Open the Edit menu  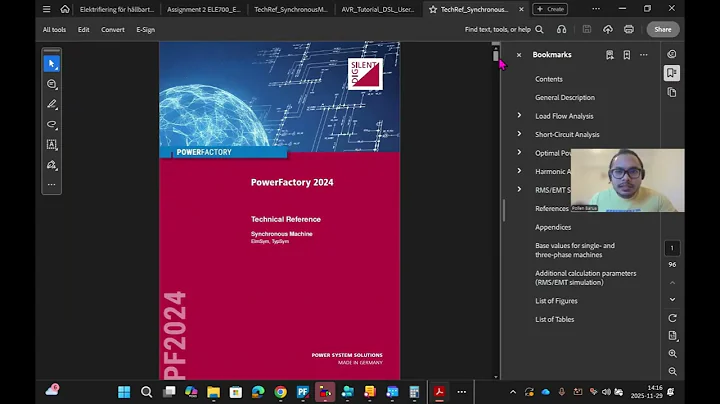point(84,29)
